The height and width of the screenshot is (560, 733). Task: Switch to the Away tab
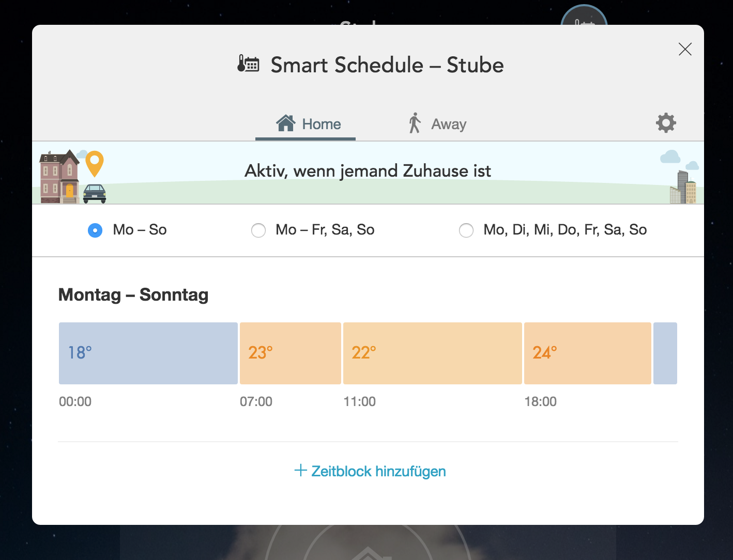pos(437,124)
